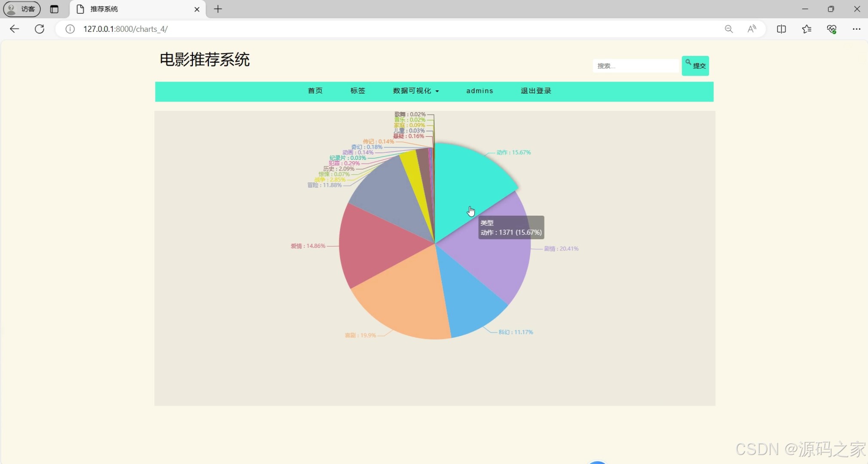The image size is (868, 464).
Task: Open the 访客 guest profile button
Action: pos(22,9)
